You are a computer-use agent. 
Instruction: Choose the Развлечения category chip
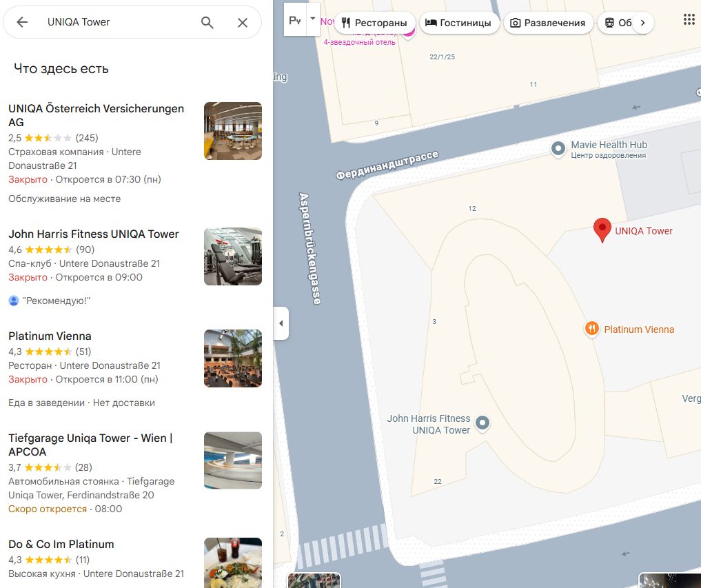click(x=548, y=23)
